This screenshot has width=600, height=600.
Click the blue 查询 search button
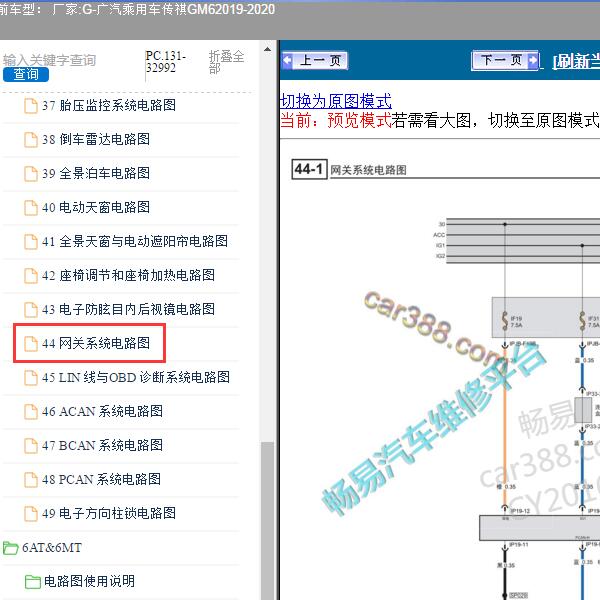click(26, 74)
